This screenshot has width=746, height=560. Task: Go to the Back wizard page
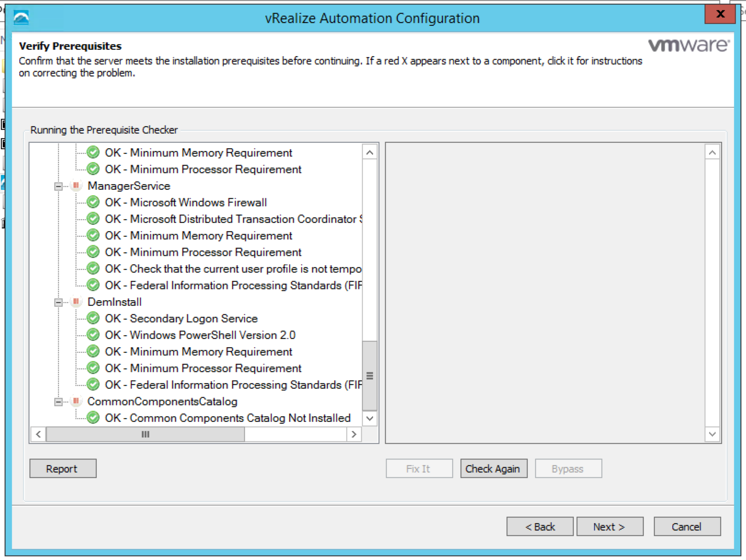(540, 526)
